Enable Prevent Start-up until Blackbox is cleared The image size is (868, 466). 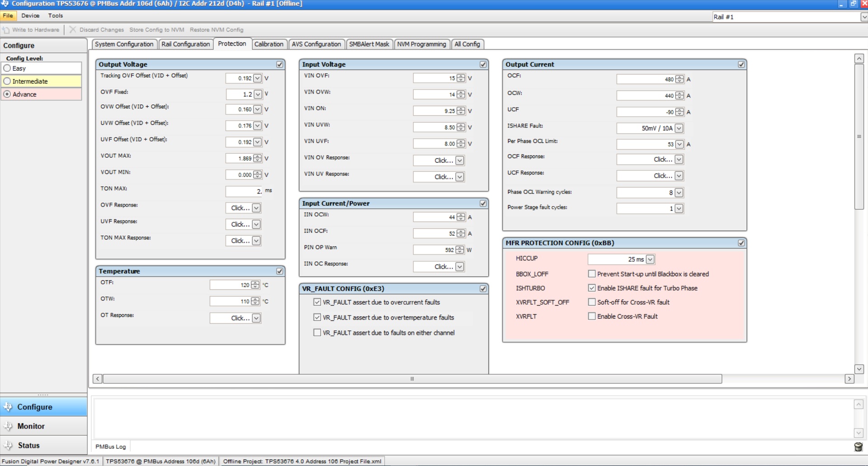[591, 274]
